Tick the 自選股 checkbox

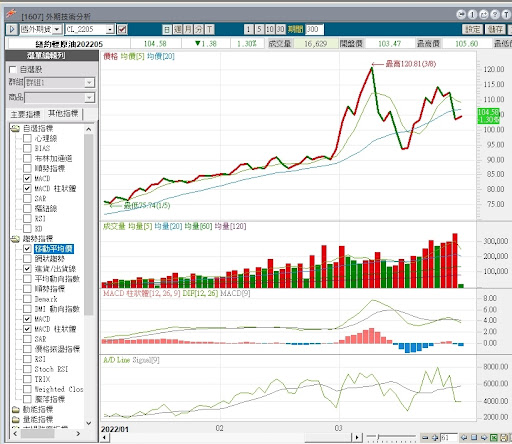(x=13, y=69)
